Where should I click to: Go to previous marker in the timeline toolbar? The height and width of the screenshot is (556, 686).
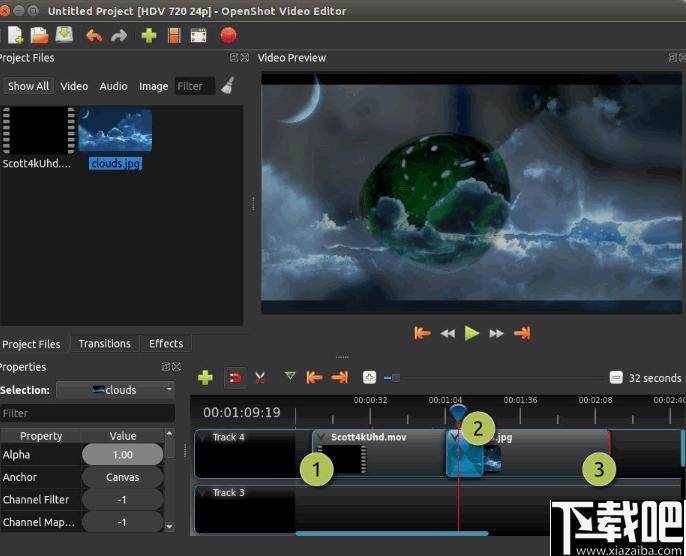pyautogui.click(x=314, y=377)
